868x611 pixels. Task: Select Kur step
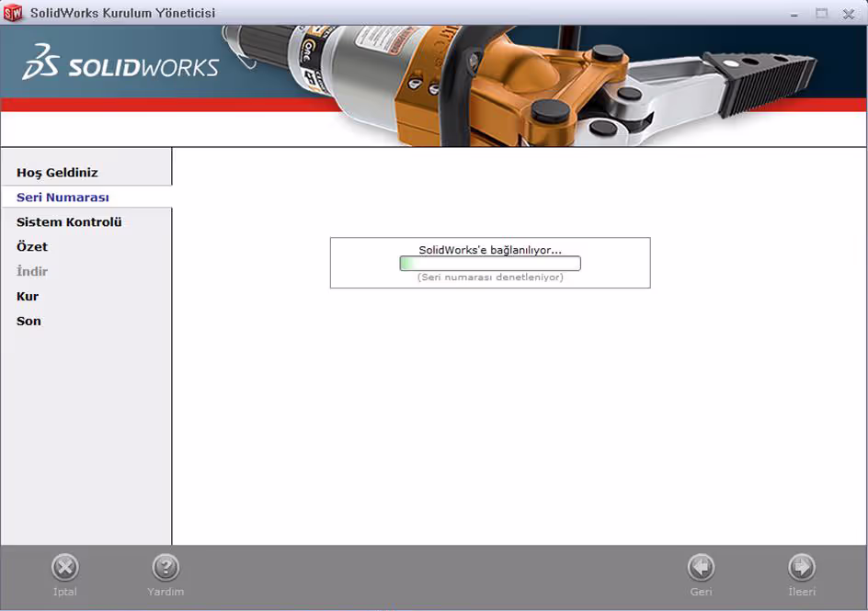pos(28,297)
